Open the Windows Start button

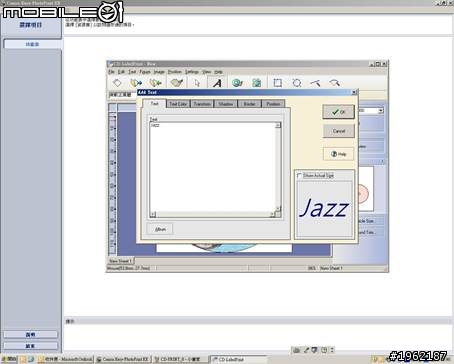(9, 359)
